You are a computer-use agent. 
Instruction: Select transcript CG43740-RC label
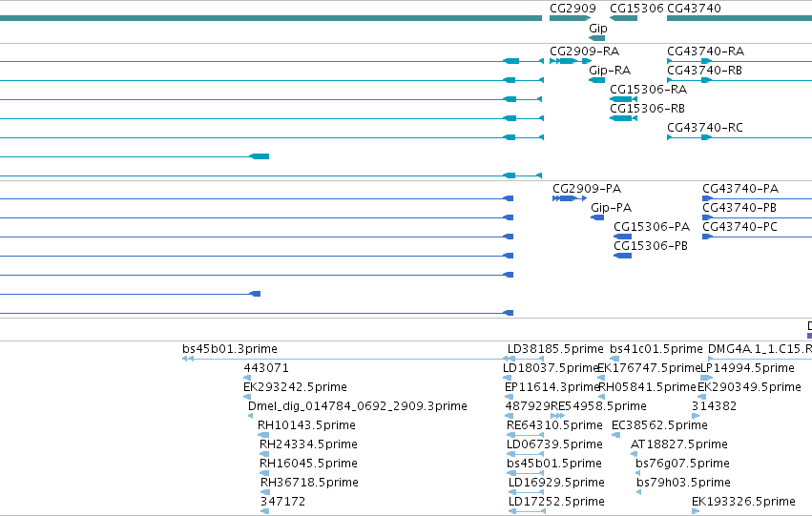click(705, 128)
